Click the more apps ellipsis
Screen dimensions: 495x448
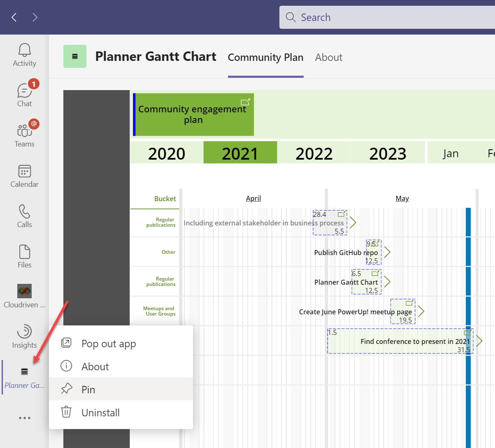[24, 418]
